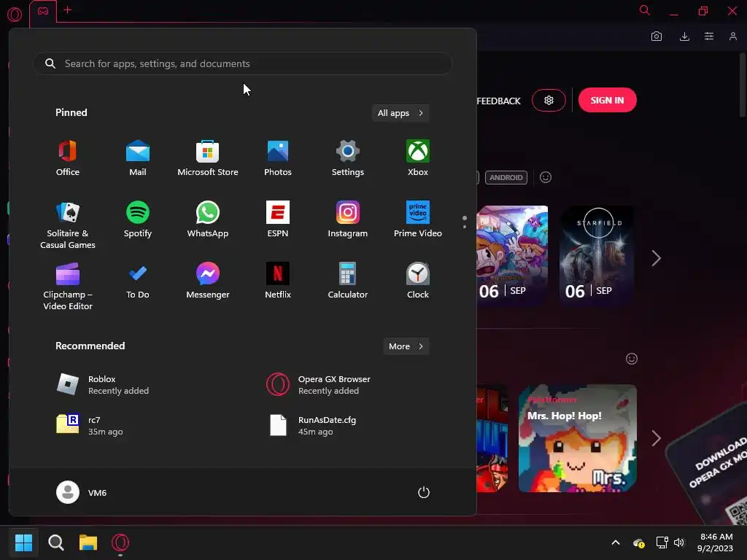Open the Clock app

418,281
